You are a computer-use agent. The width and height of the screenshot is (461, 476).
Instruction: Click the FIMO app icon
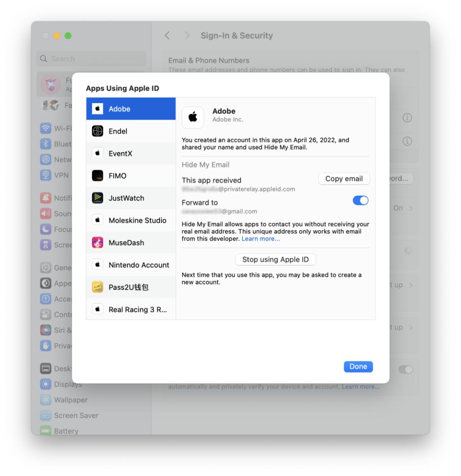pos(97,176)
